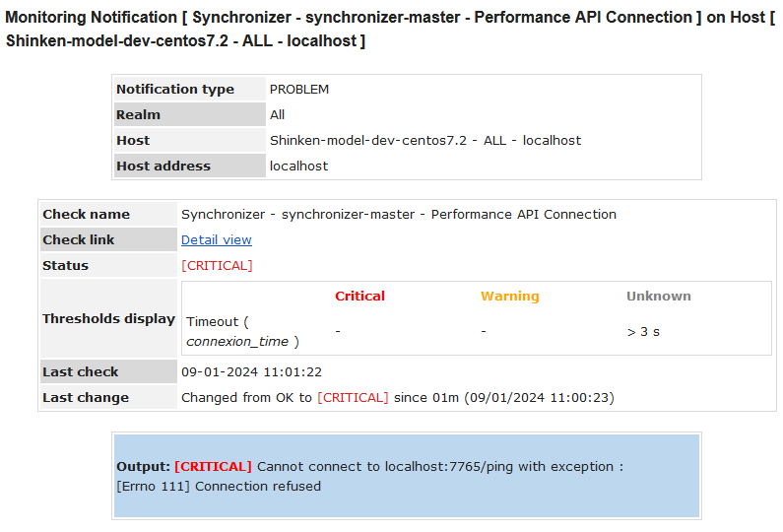Select the gray Unknown threshold column header
This screenshot has height=532, width=783.
pos(658,296)
